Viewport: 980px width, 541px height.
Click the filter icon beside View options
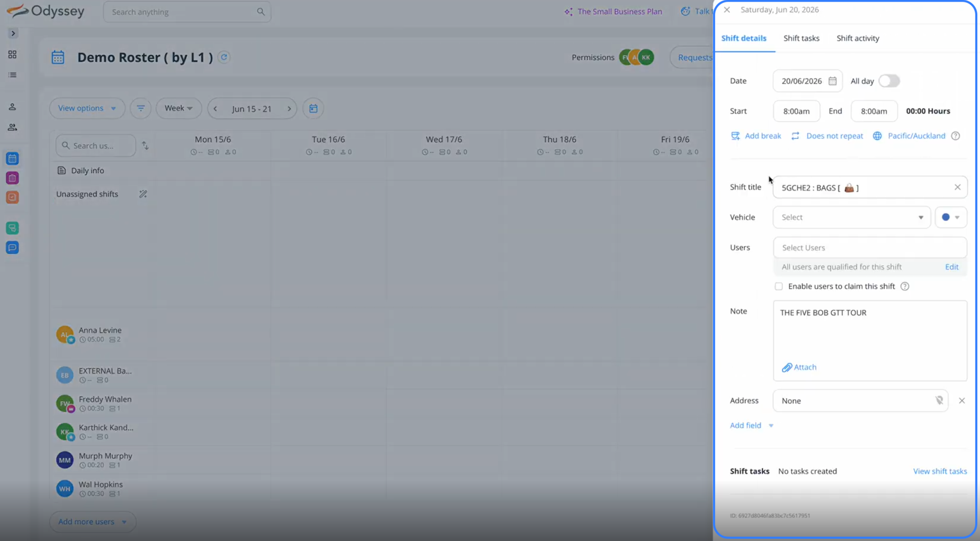tap(140, 108)
